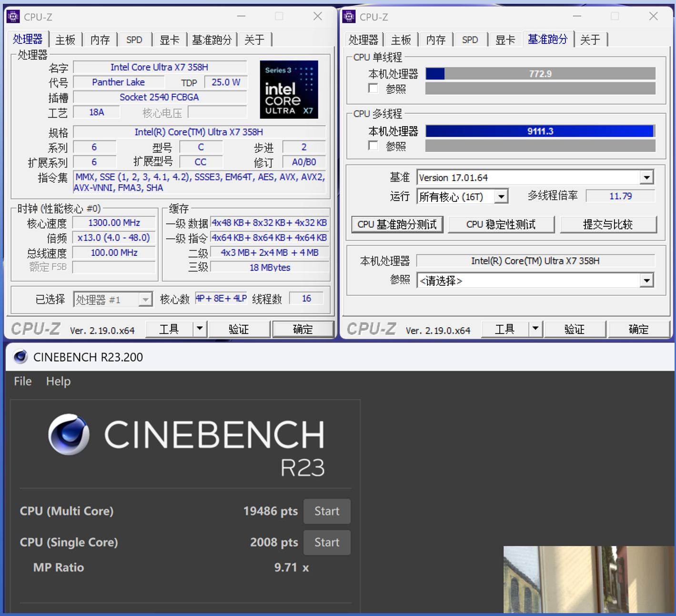Minimize the left CPU-Z window
Image resolution: width=676 pixels, height=616 pixels.
pos(242,17)
